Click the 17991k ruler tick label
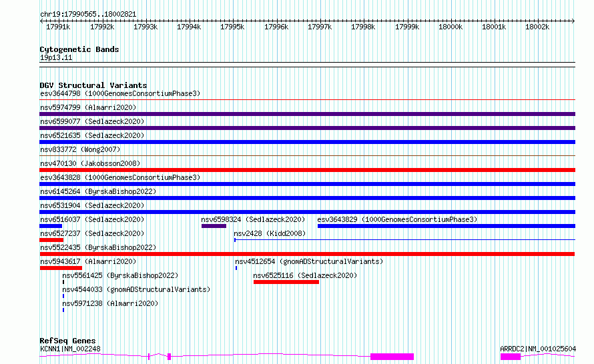The image size is (594, 364). (x=58, y=27)
